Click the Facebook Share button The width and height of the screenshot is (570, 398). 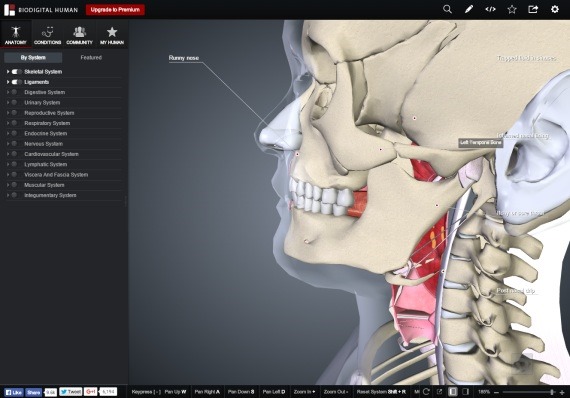click(x=33, y=392)
